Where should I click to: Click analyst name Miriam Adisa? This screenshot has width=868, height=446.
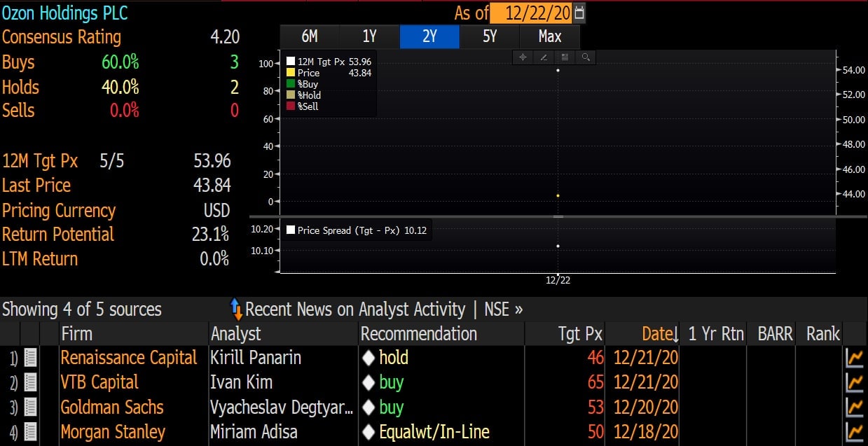click(x=254, y=432)
